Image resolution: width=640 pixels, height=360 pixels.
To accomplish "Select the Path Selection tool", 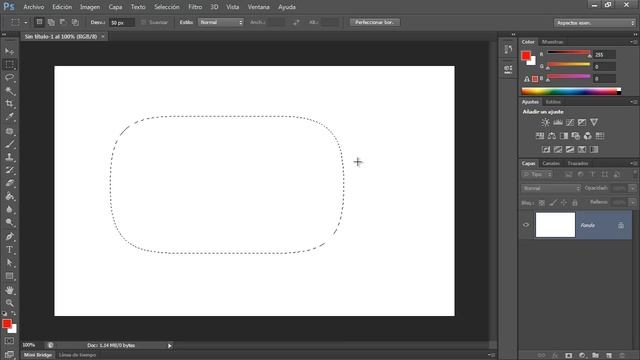I will coord(9,263).
